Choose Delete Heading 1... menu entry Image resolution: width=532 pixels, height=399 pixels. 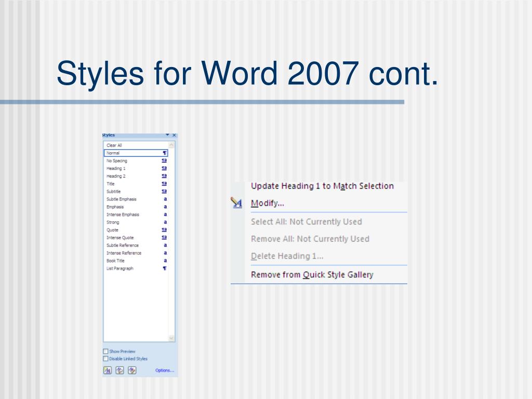pos(287,256)
